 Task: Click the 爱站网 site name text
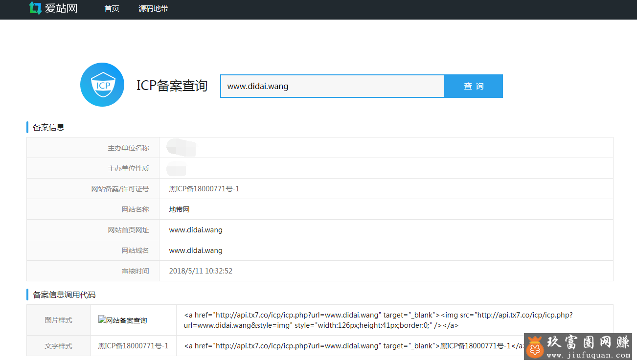tap(61, 8)
